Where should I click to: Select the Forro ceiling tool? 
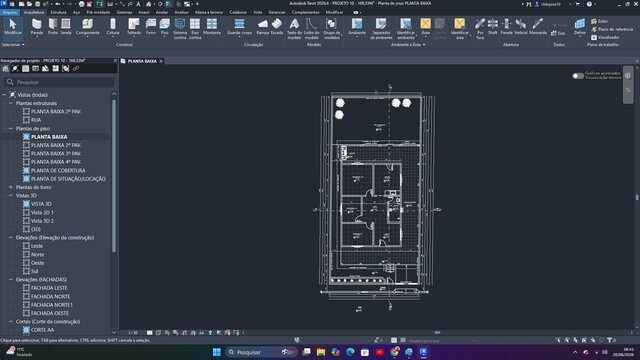151,27
